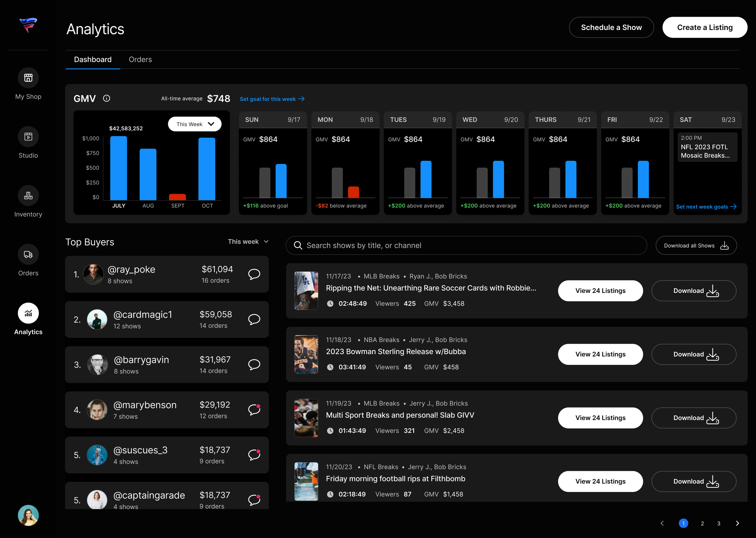This screenshot has height=538, width=756.
Task: Click the red SEPT bar in GMV chart
Action: [177, 197]
